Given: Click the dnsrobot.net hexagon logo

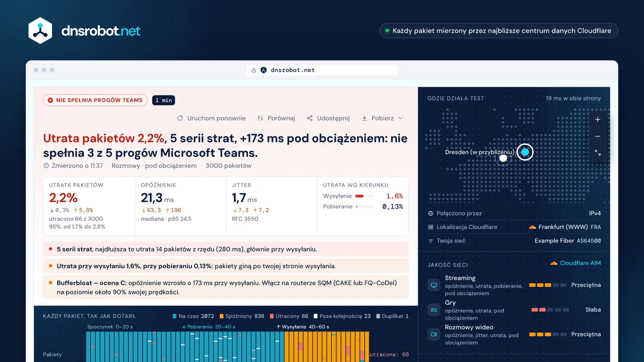Looking at the screenshot, I should coord(40,31).
